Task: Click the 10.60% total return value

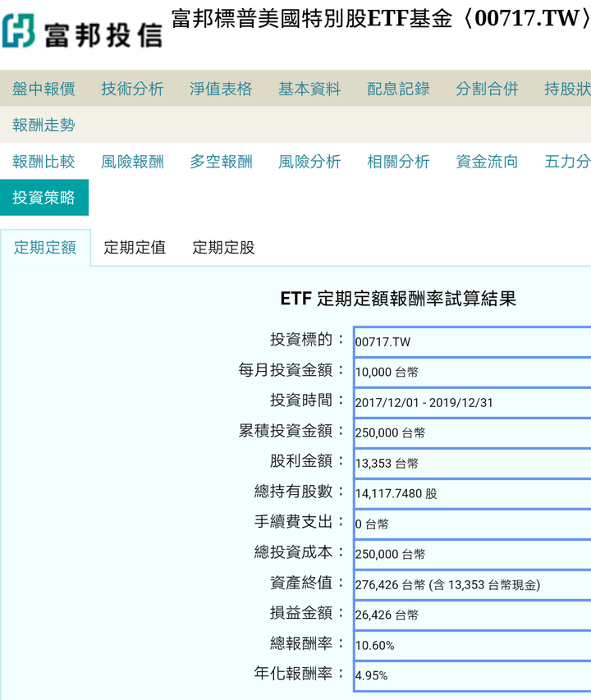Action: tap(374, 646)
